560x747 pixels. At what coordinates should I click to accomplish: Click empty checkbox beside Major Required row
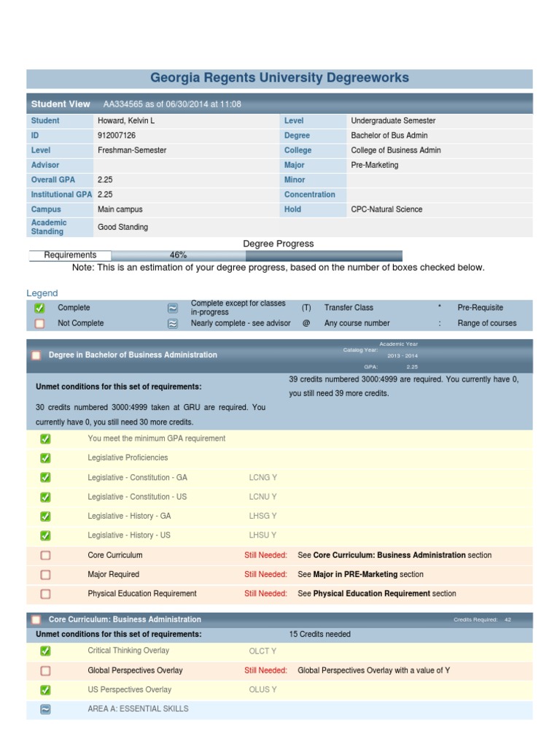click(x=45, y=575)
